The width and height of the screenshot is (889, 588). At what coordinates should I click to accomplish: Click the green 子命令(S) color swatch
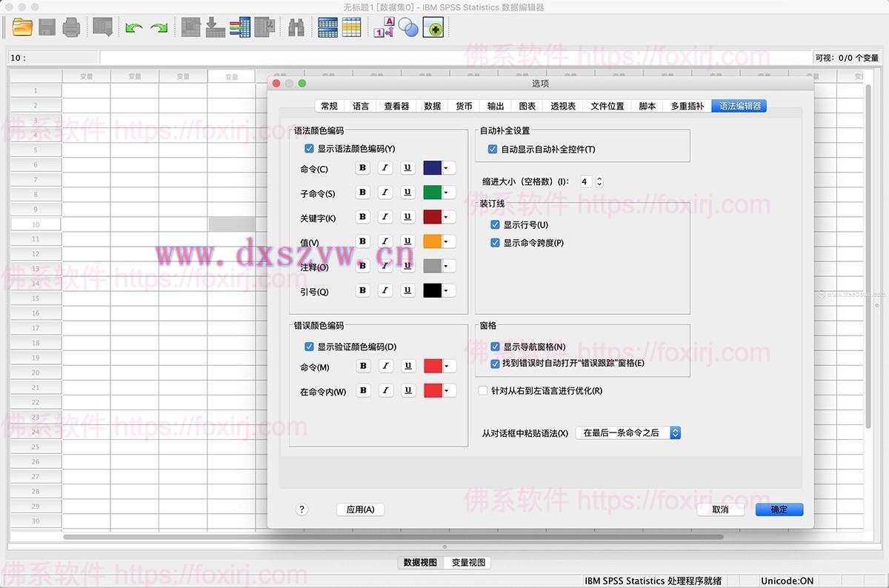pos(433,193)
